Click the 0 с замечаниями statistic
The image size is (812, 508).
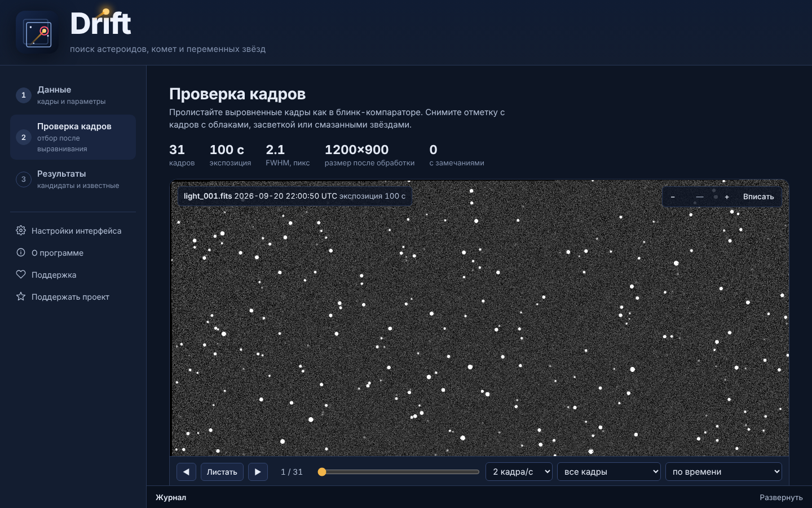click(457, 155)
